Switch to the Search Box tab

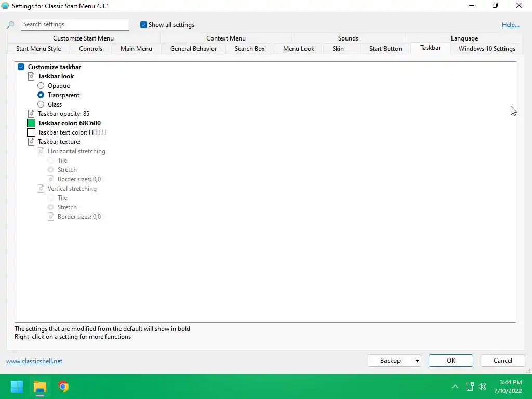pos(249,49)
